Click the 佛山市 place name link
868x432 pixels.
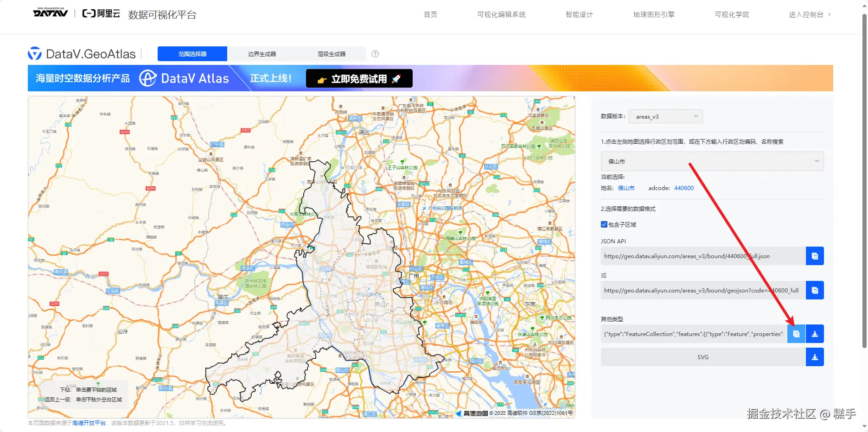click(x=626, y=188)
